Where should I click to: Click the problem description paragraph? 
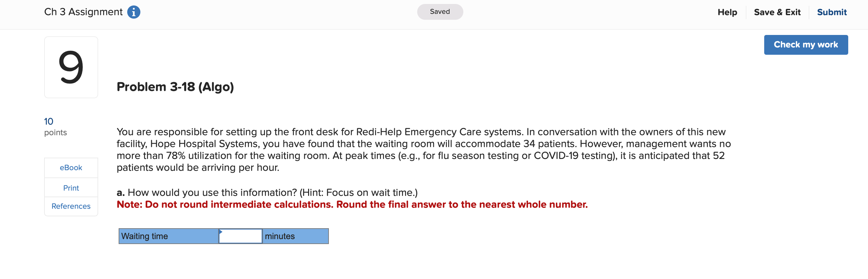(421, 149)
